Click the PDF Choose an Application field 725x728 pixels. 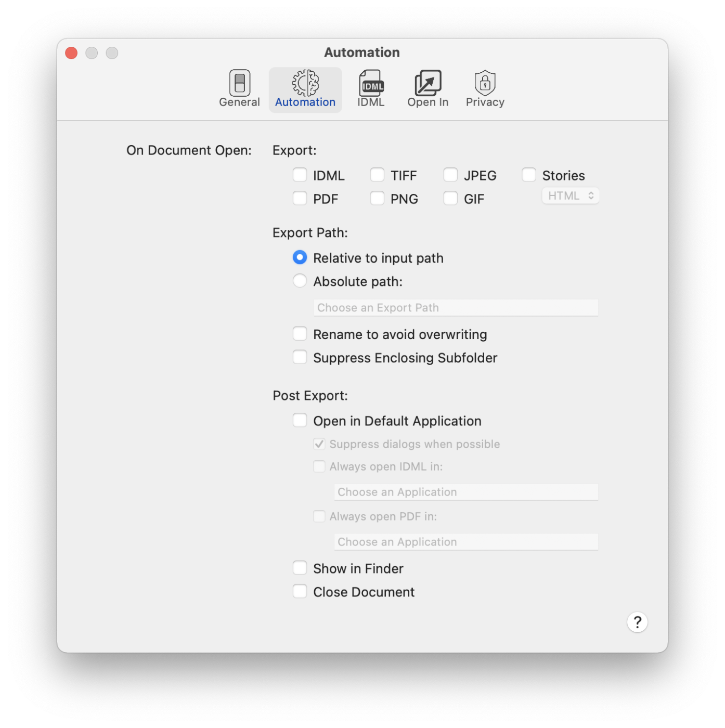point(466,542)
